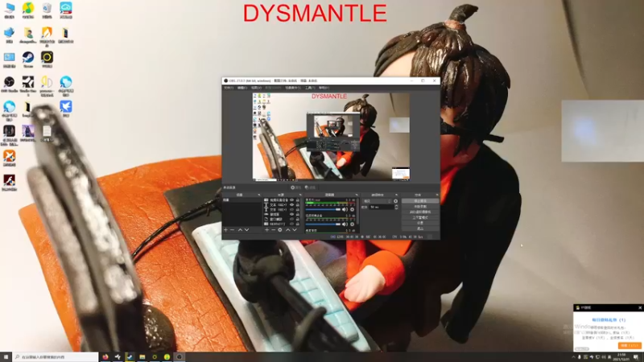The image size is (644, 362).
Task: Adjust the Mic/Aux volume slider
Action: coord(323,209)
